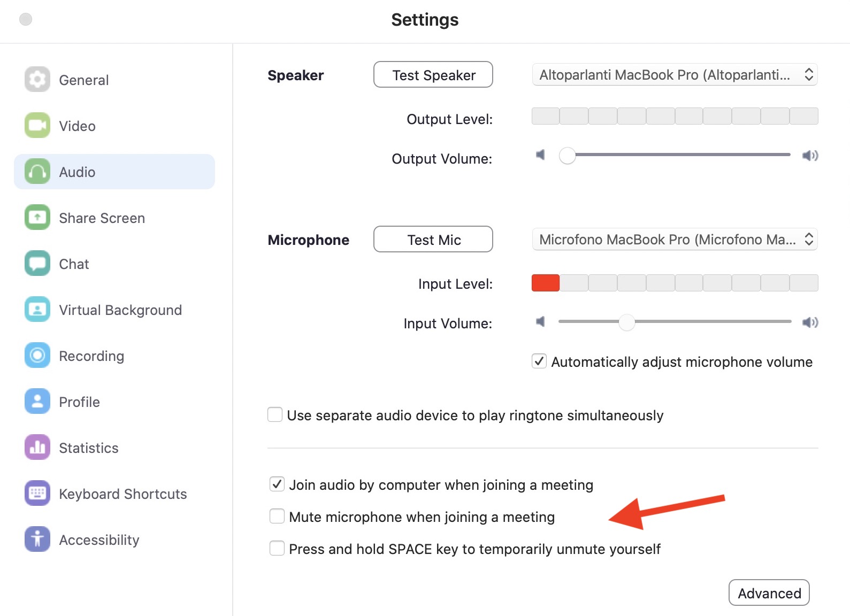This screenshot has width=850, height=616.
Task: Open Video settings camera icon
Action: 37,126
